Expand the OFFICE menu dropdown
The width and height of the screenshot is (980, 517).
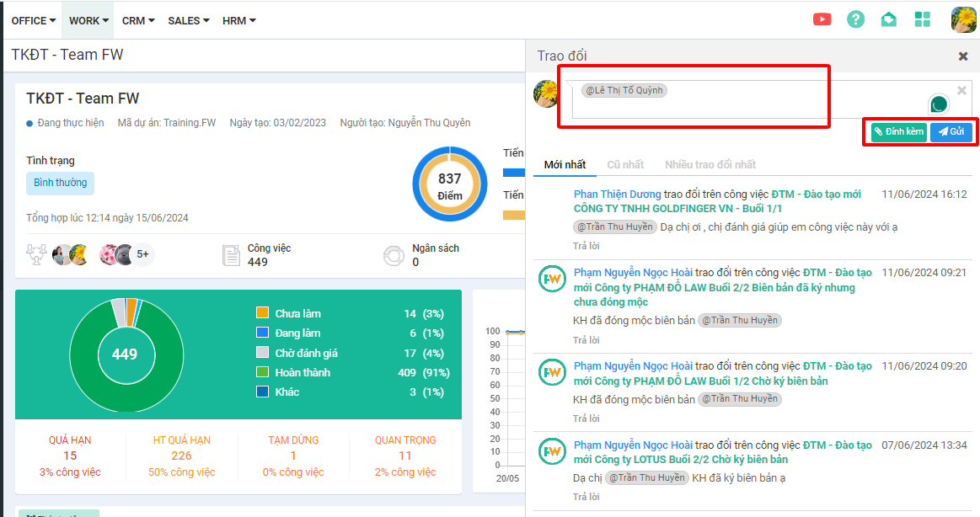click(x=33, y=20)
